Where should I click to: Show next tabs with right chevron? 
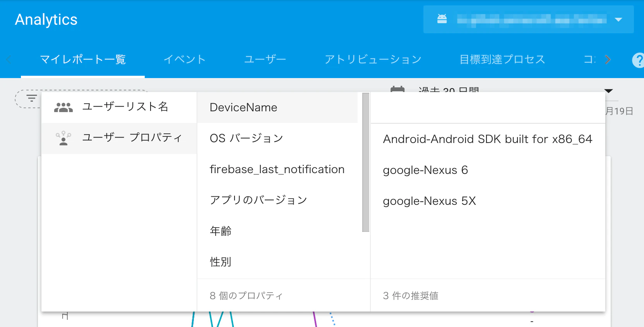608,60
